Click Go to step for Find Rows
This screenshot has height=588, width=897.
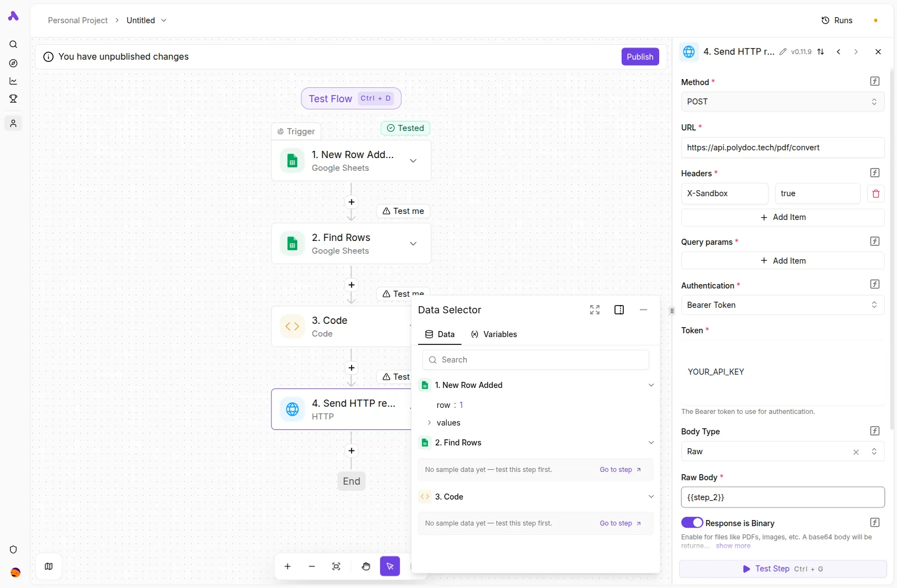[x=620, y=470]
